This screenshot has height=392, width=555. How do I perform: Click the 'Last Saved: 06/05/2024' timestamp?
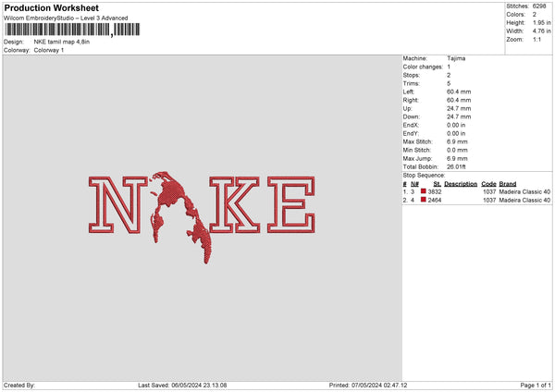pos(182,386)
